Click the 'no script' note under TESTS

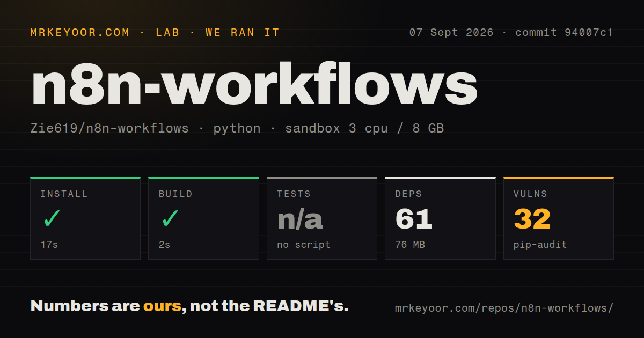coord(304,245)
